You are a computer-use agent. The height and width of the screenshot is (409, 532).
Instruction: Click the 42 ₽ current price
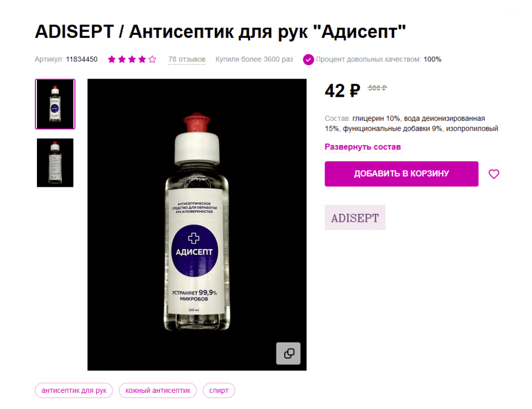(x=342, y=91)
